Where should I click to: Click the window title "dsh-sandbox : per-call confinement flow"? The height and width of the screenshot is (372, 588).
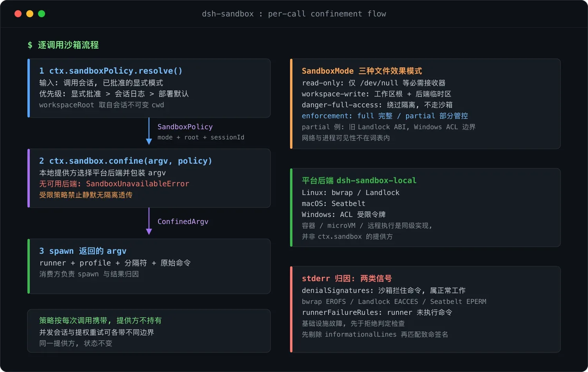click(x=294, y=14)
